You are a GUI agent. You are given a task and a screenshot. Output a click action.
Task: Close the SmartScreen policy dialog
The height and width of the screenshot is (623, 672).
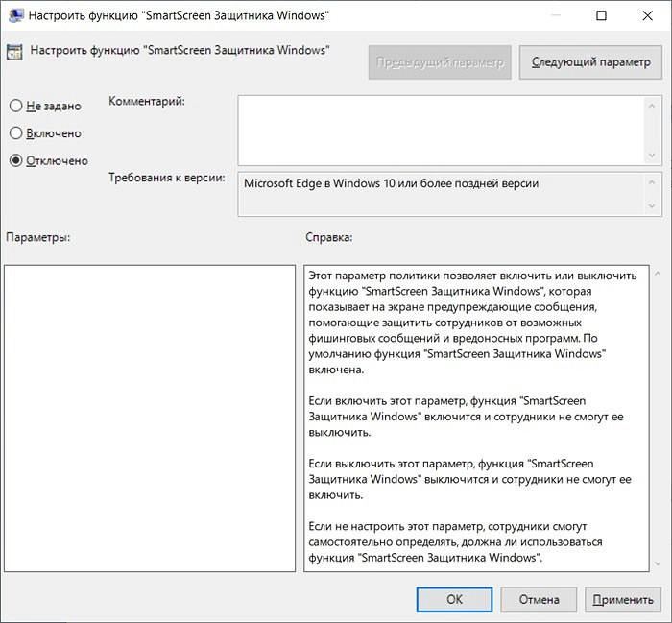click(x=647, y=16)
